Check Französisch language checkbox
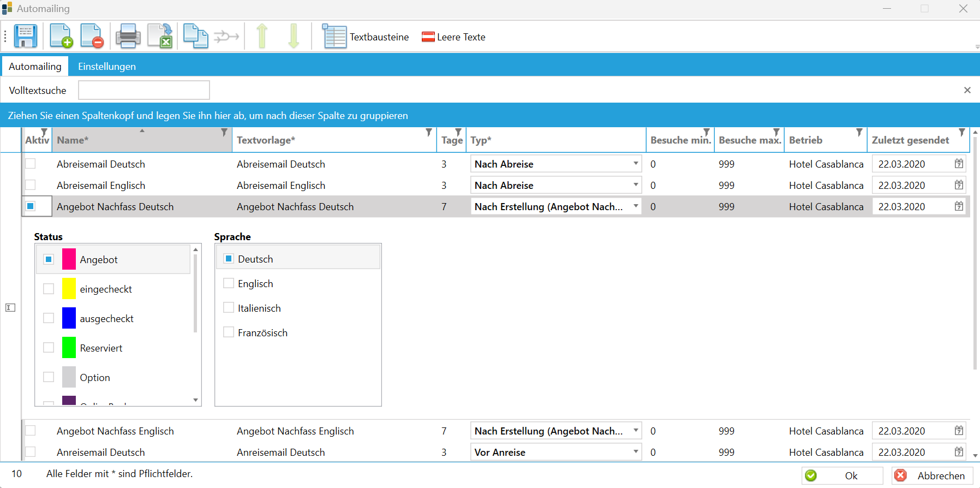This screenshot has width=980, height=488. [x=229, y=332]
